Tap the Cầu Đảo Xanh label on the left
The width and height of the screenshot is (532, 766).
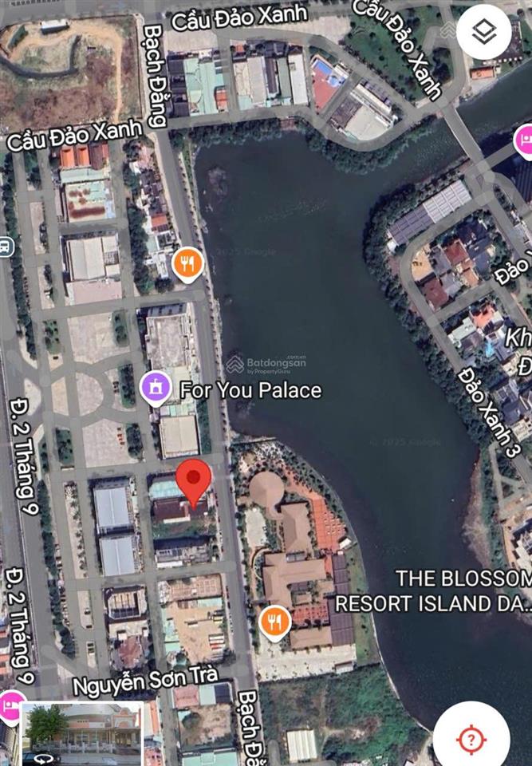pyautogui.click(x=75, y=136)
